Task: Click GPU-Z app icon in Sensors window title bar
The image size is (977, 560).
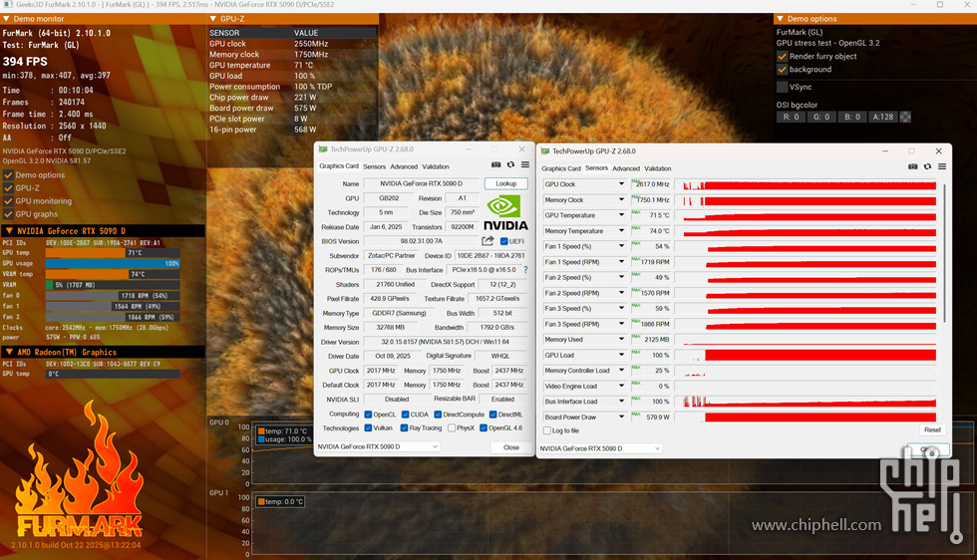Action: [x=545, y=150]
